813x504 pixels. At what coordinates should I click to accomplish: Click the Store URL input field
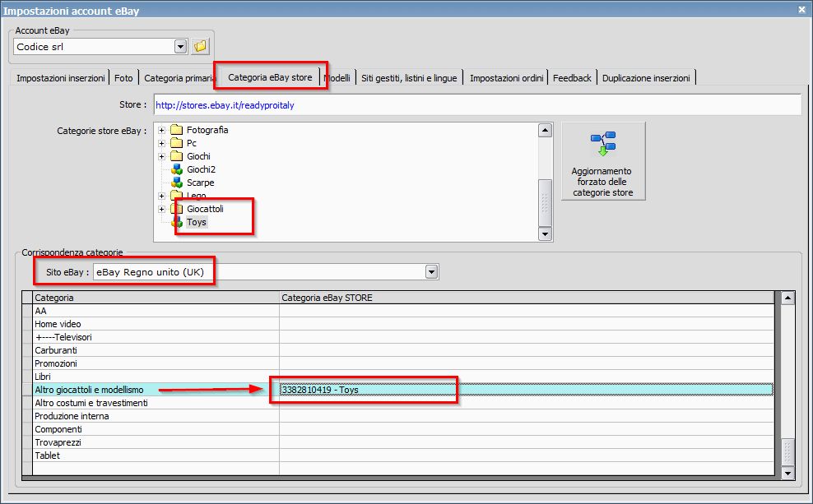tap(477, 104)
